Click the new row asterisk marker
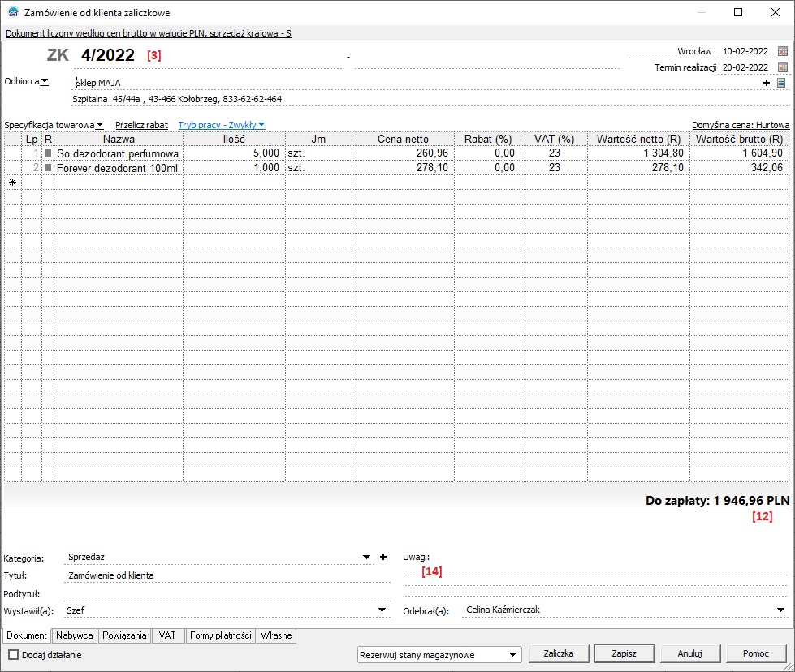795x672 pixels. click(x=12, y=183)
